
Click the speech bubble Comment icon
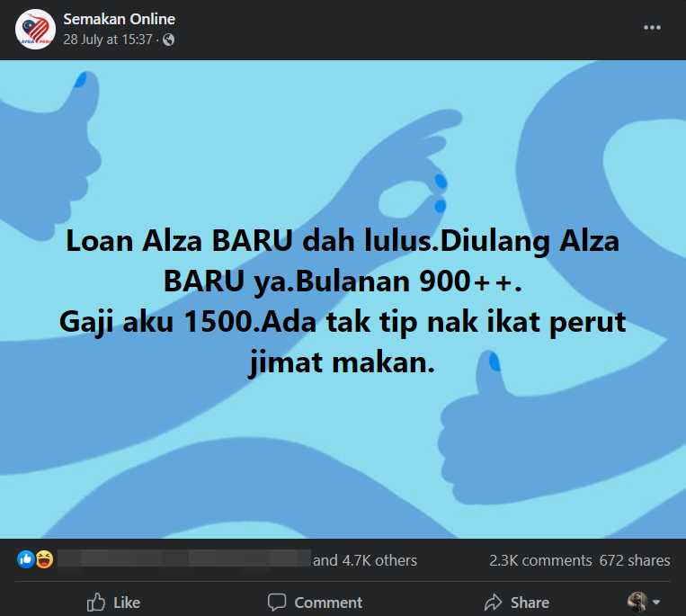point(277,603)
